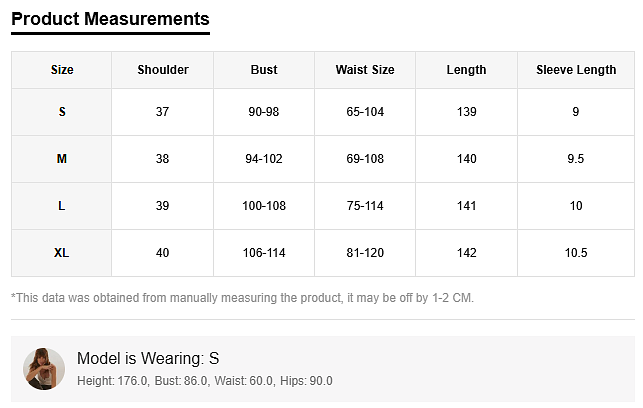Click the Product Measurements heading
The height and width of the screenshot is (408, 643).
(x=110, y=19)
